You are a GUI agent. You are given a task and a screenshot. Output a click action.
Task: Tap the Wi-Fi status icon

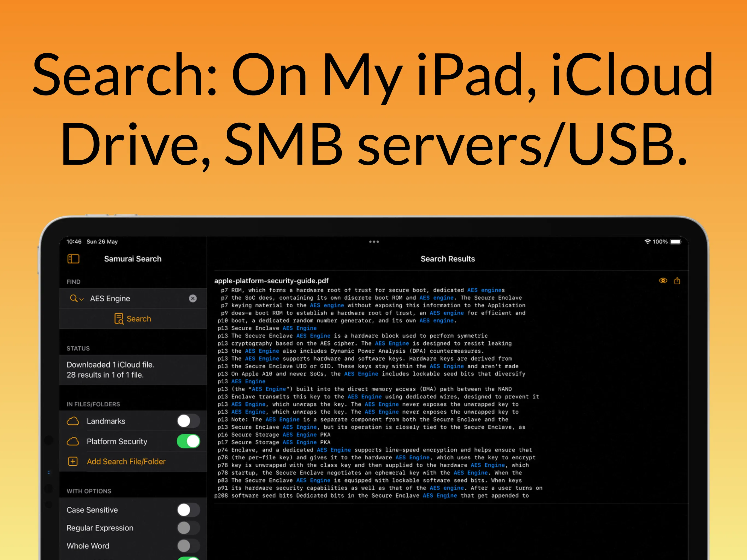coord(647,241)
